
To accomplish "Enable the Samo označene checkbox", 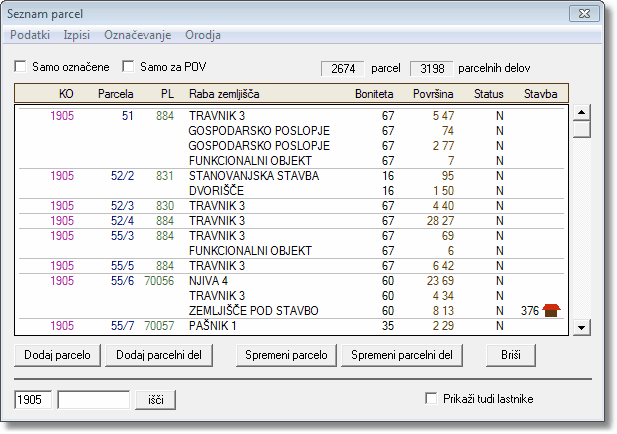I will tap(21, 67).
